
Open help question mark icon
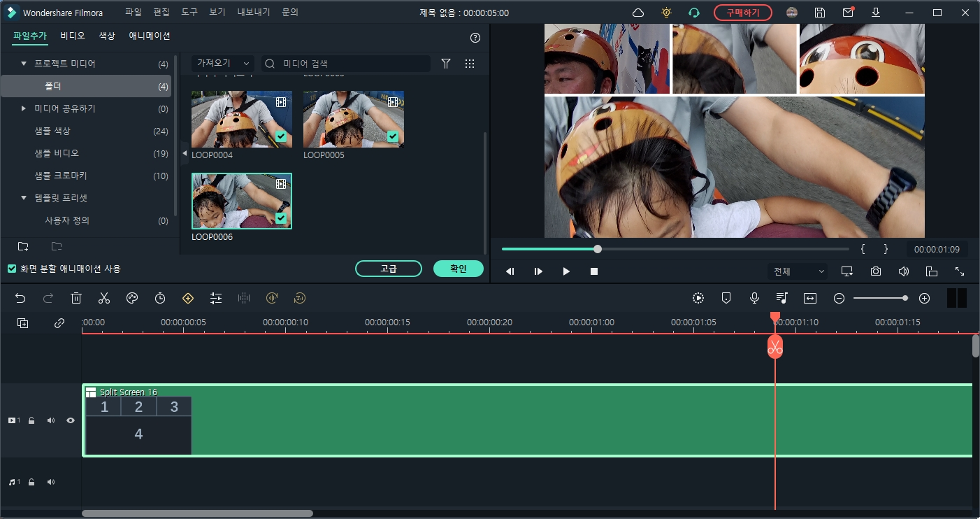[475, 38]
